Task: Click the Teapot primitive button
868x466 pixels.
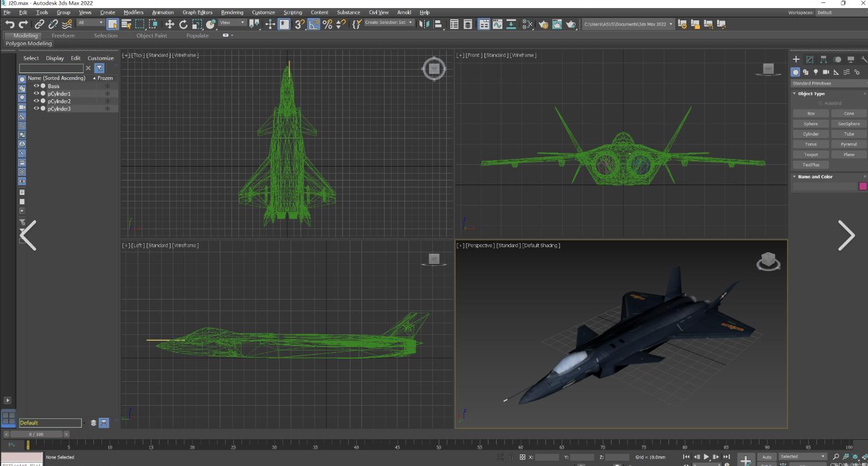Action: (x=811, y=154)
